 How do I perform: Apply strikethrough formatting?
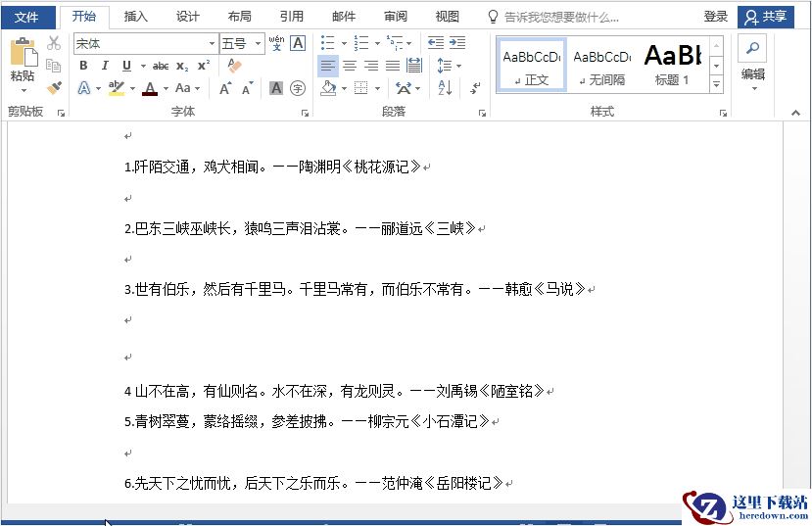161,66
